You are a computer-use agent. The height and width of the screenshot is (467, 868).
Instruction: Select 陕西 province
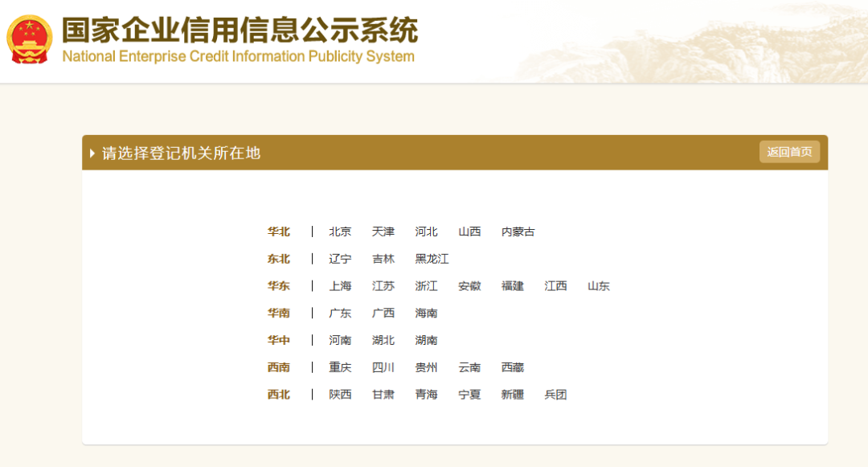coord(340,395)
